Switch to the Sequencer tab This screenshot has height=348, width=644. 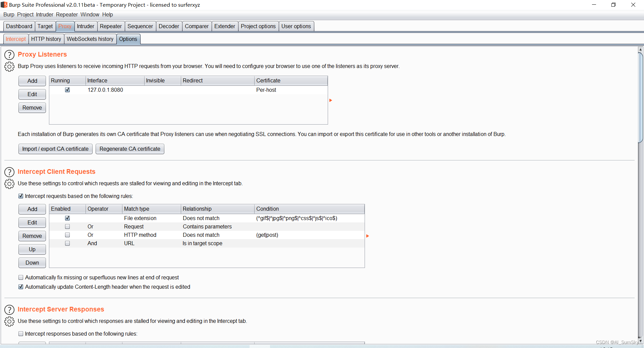point(140,26)
